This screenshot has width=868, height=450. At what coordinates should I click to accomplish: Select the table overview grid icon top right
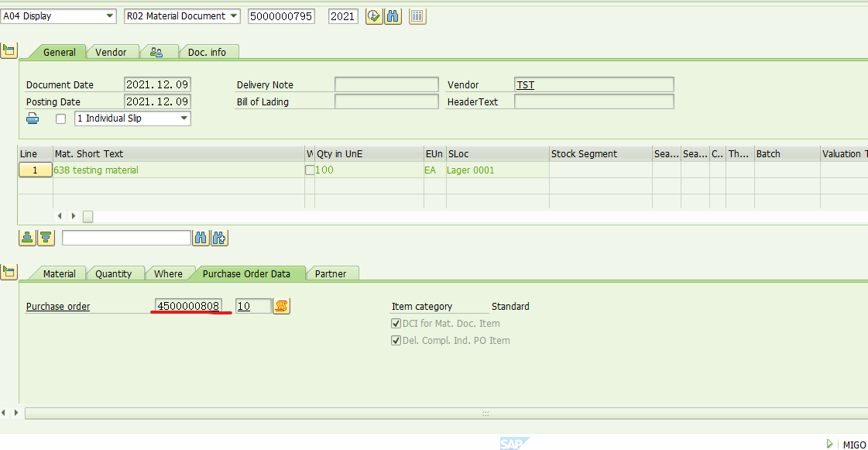(x=417, y=15)
